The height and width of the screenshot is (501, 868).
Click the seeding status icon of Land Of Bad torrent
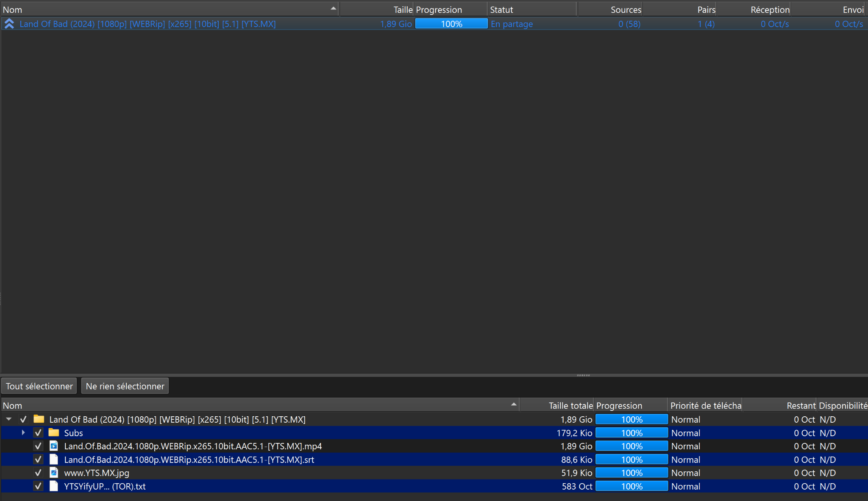pos(9,24)
